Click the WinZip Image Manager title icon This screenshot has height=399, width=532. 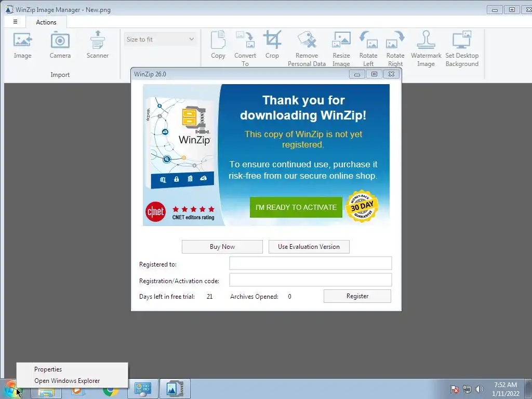tap(9, 9)
